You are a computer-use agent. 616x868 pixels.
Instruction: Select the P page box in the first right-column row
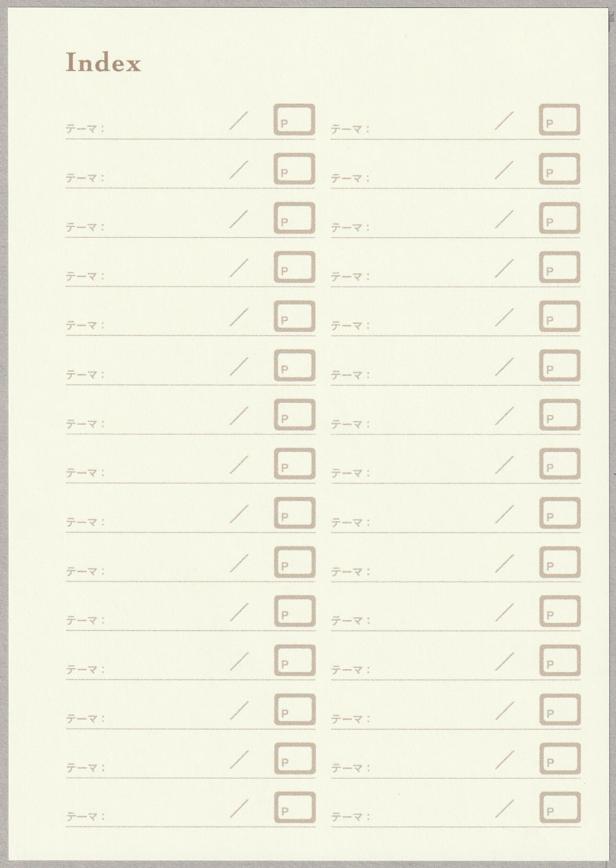click(x=560, y=120)
